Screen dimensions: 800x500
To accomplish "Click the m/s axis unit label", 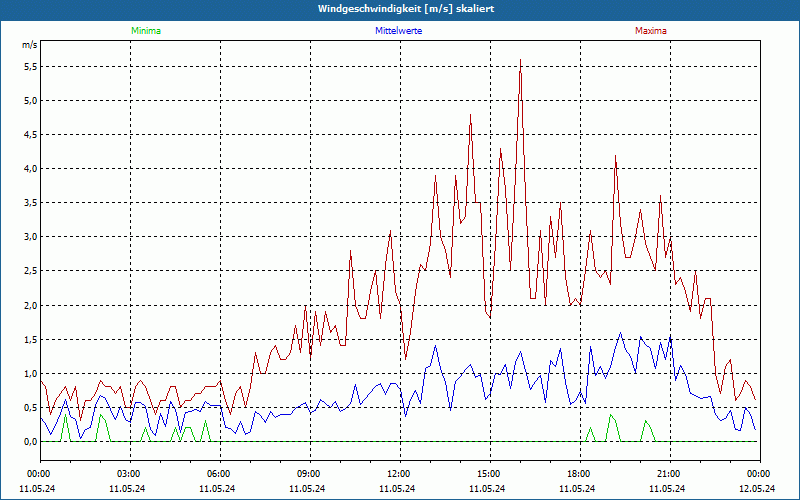I will click(x=30, y=45).
